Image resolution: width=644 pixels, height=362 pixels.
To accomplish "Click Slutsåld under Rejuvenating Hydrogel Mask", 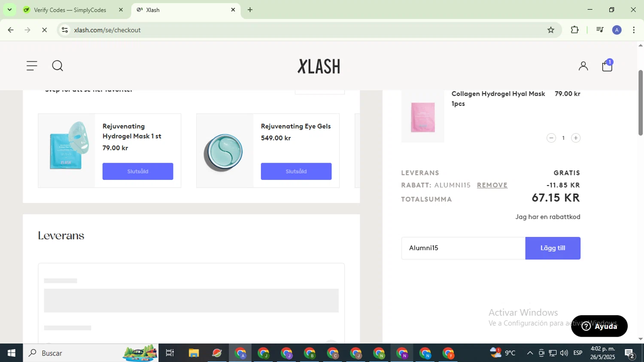I will click(138, 171).
